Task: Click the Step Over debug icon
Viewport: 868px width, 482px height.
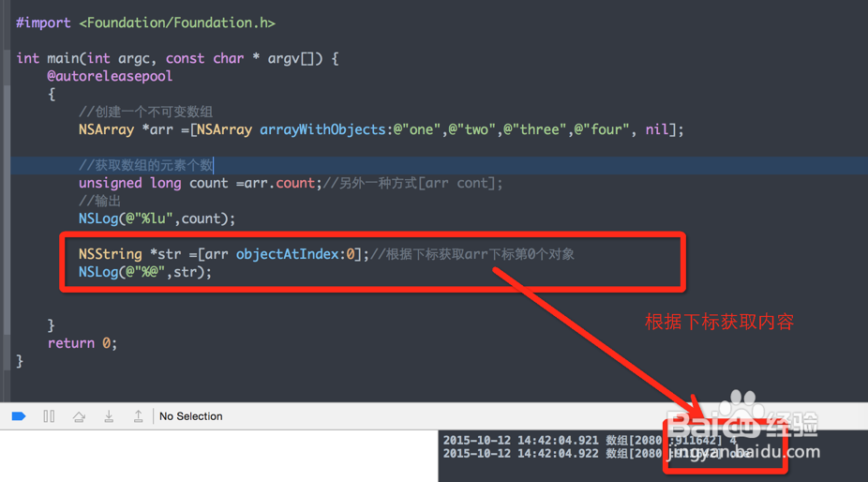Action: pyautogui.click(x=79, y=416)
